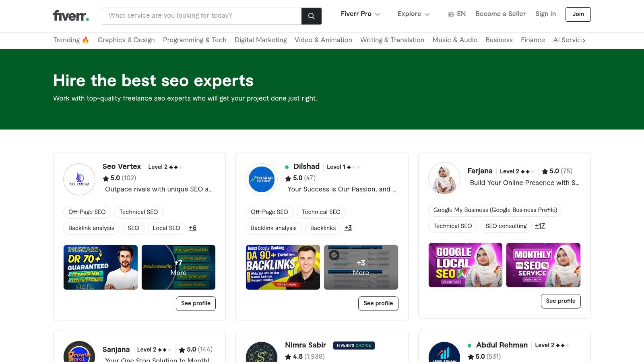This screenshot has width=644, height=362.
Task: Open Farjana's Google Local SEO thumbnail
Action: coord(465,265)
